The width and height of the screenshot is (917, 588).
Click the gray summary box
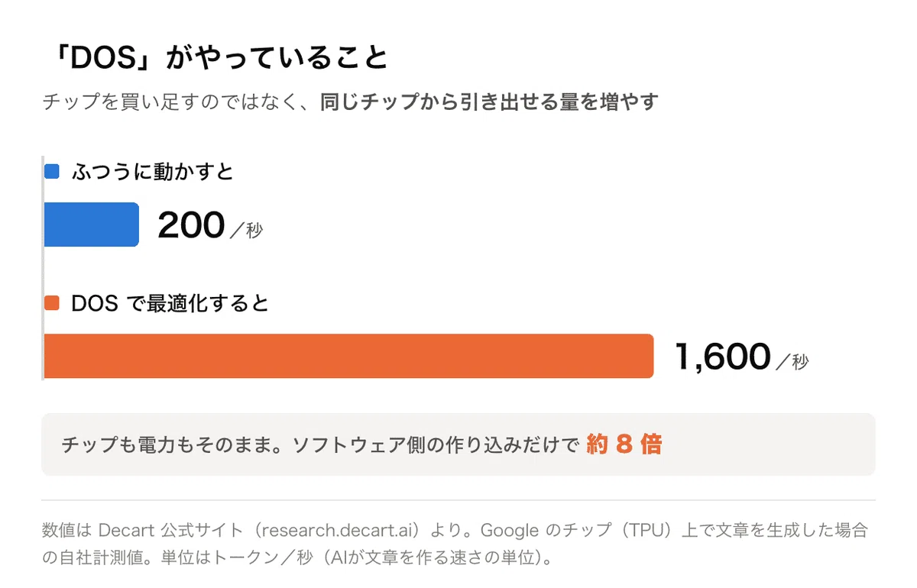(458, 444)
